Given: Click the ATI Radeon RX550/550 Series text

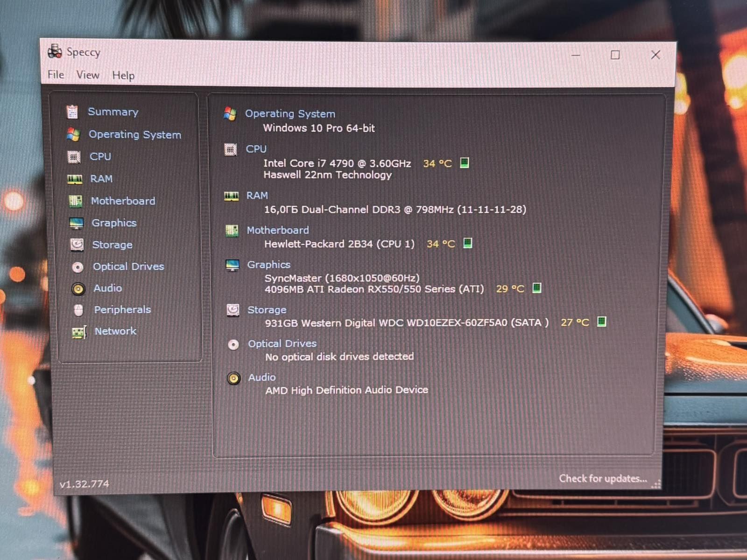Looking at the screenshot, I should pos(374,289).
